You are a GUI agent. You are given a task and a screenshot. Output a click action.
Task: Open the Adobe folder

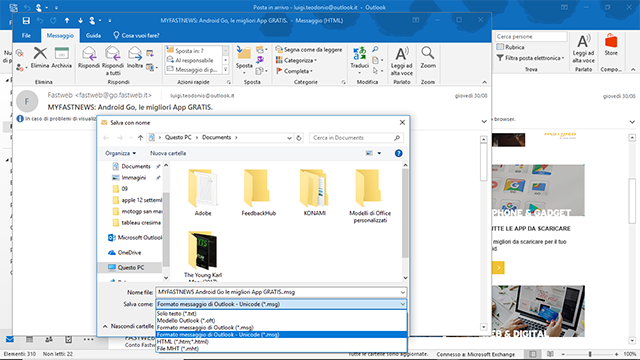(203, 192)
